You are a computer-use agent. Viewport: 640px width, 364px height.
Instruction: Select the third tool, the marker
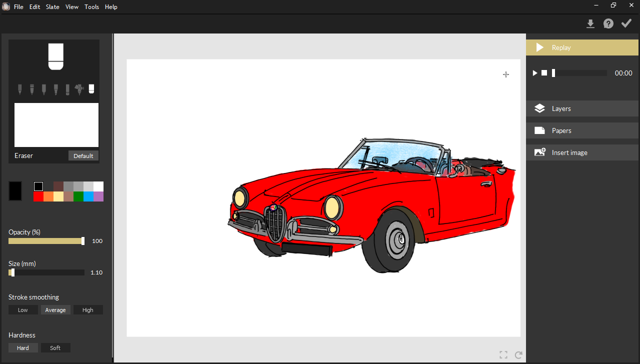point(44,89)
